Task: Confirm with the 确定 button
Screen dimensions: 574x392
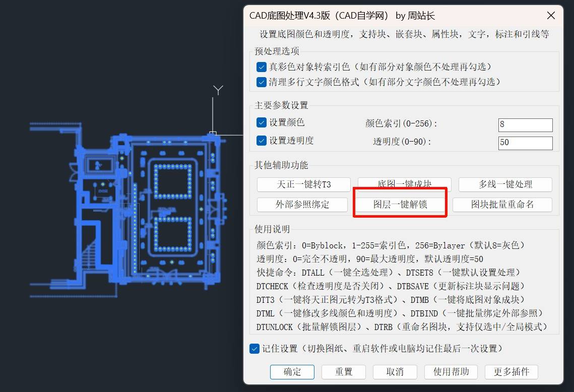Action: point(292,372)
